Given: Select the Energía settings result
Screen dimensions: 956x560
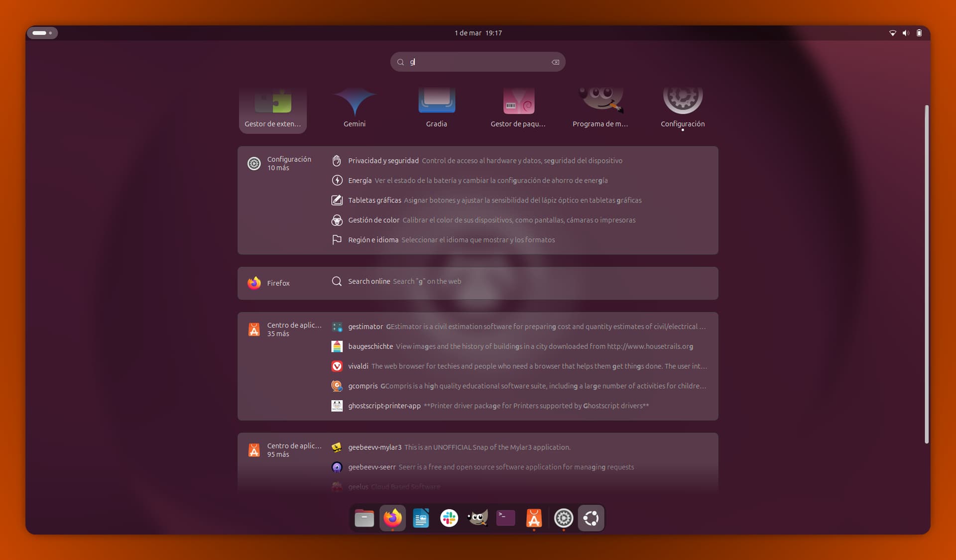Looking at the screenshot, I should (359, 181).
